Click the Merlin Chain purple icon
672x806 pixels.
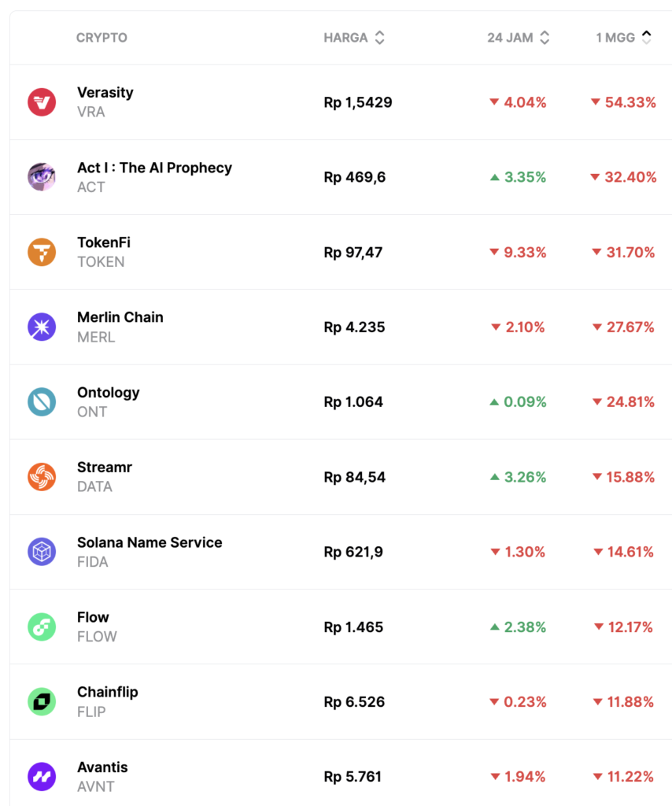click(42, 327)
